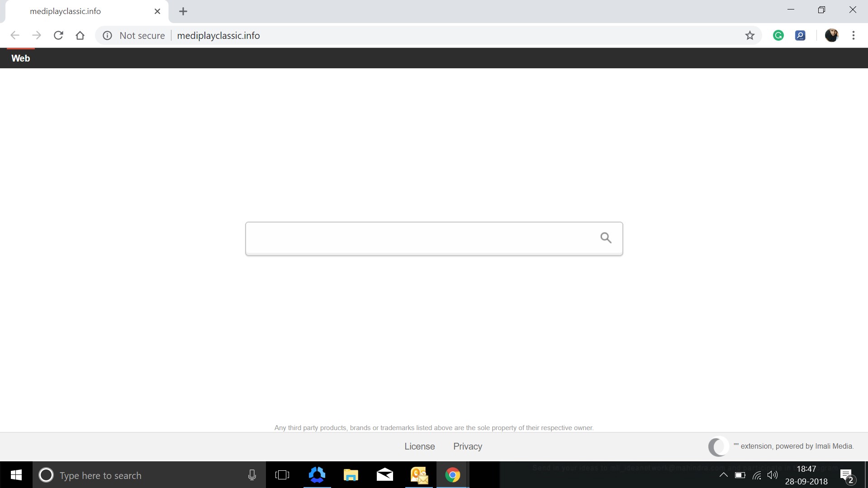Open Outlook from the taskbar
This screenshot has width=868, height=488.
point(418,475)
